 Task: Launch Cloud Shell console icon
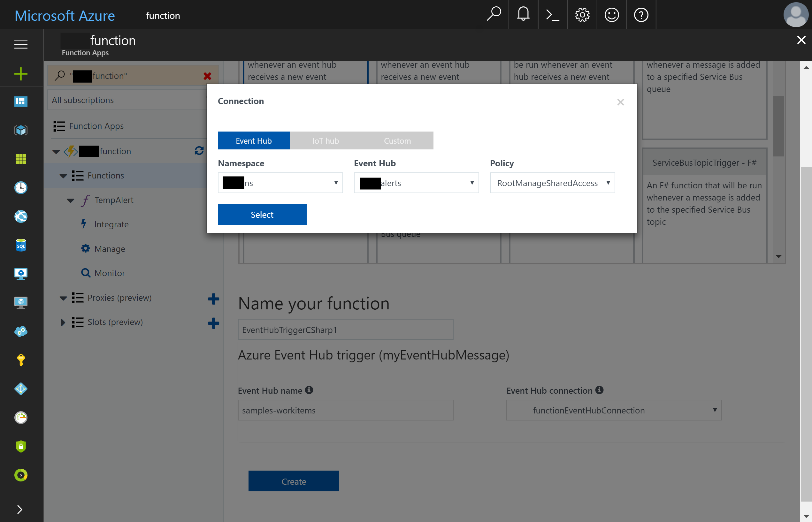[553, 15]
